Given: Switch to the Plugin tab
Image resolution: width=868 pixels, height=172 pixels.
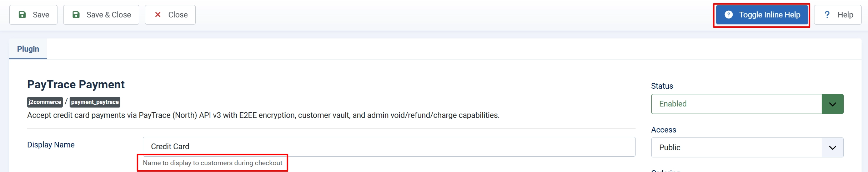Looking at the screenshot, I should (x=28, y=49).
